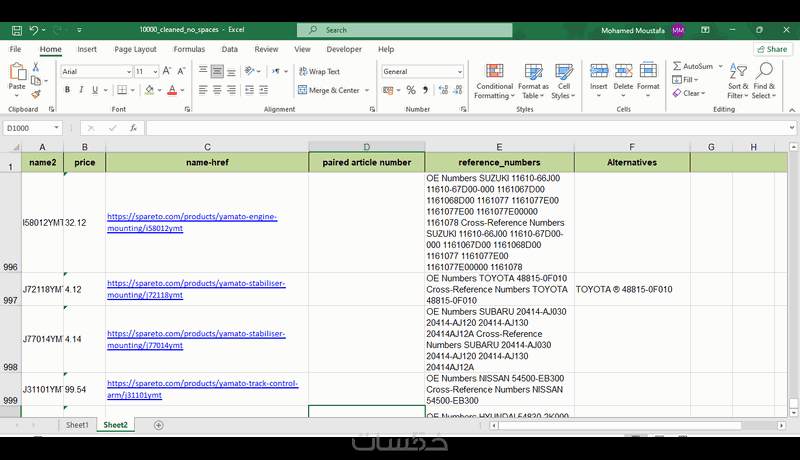Toggle Align Left horizontal alignment

(203, 90)
